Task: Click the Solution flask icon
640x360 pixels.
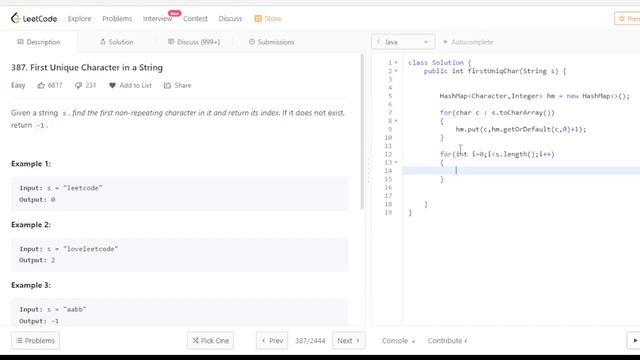Action: (x=103, y=42)
